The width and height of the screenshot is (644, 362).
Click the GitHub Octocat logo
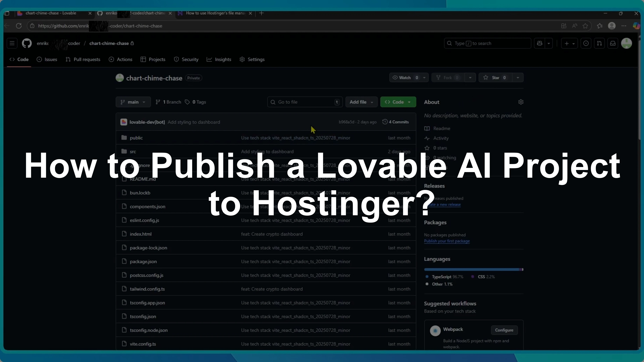27,43
